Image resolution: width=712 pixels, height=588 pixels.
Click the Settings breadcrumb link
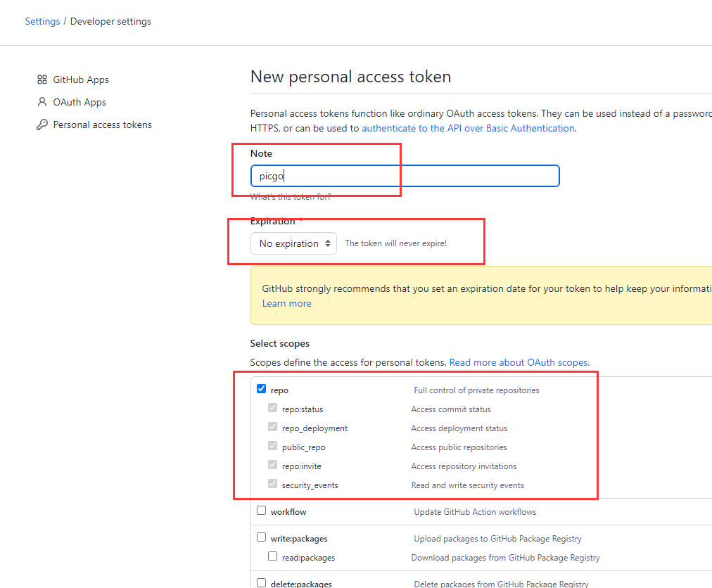42,21
